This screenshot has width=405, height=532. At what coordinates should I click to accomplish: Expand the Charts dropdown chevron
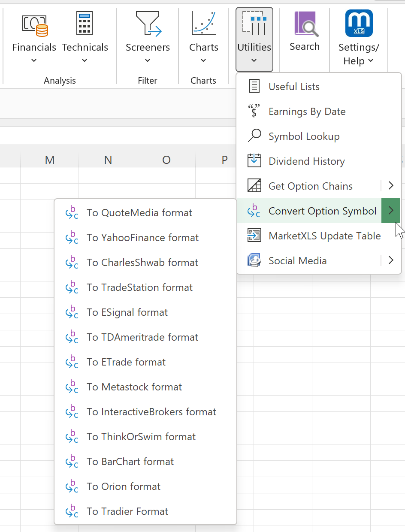[x=203, y=60]
